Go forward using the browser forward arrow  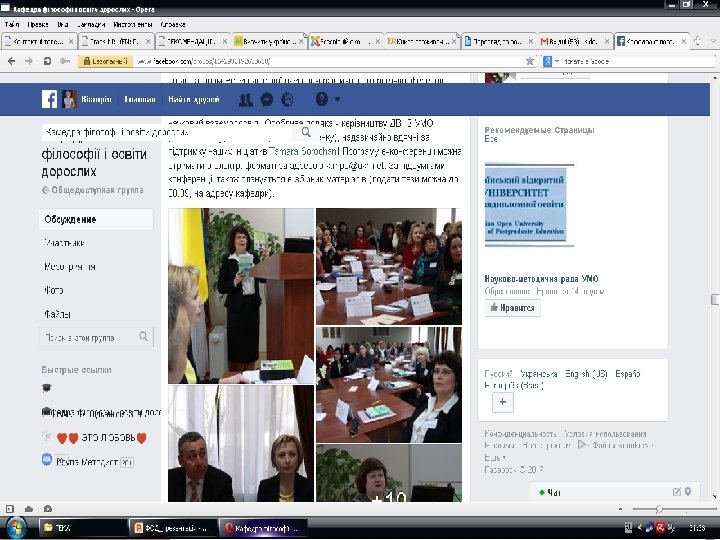[x=29, y=61]
